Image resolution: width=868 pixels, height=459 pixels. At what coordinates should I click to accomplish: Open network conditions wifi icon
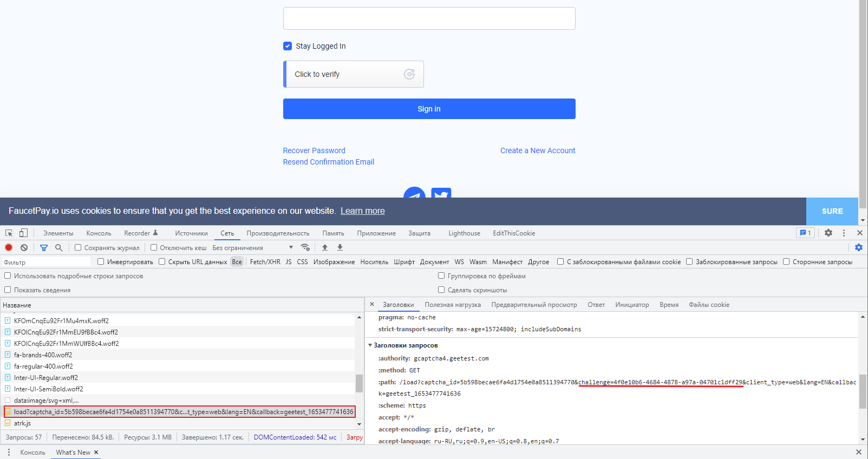[x=305, y=247]
